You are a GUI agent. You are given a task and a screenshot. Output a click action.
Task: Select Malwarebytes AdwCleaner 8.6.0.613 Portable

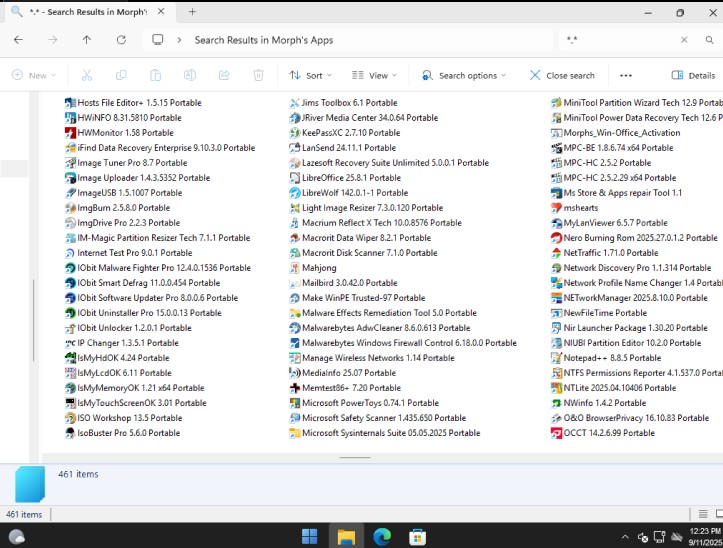[380, 328]
